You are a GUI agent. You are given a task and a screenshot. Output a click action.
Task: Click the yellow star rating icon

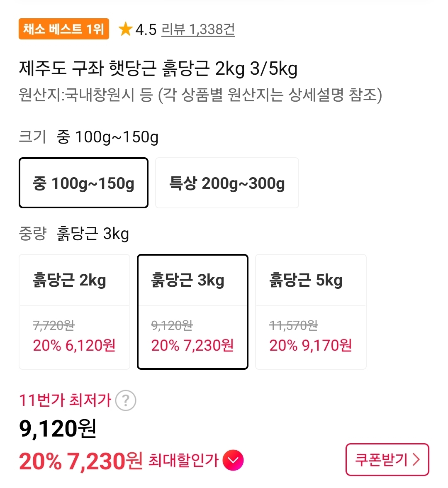[125, 29]
